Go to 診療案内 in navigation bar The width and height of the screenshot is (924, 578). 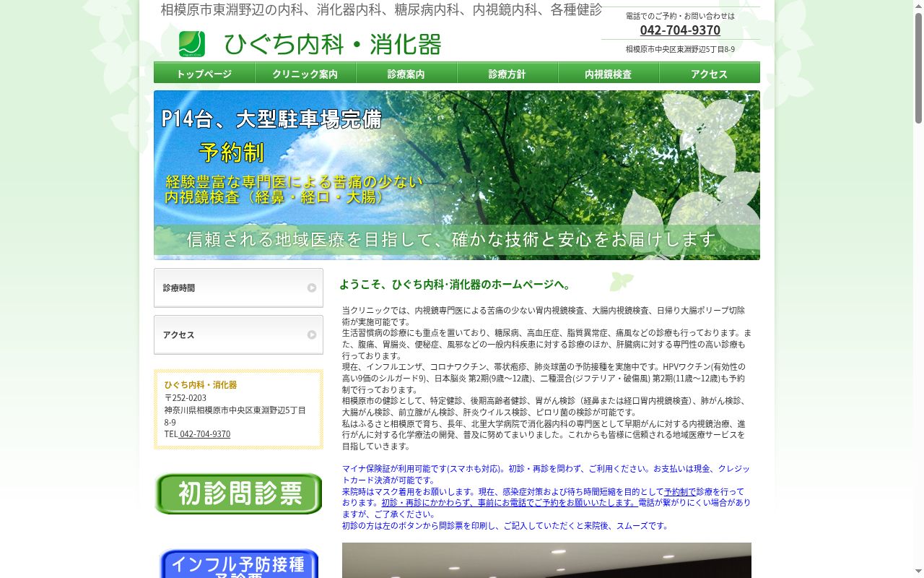pyautogui.click(x=406, y=73)
